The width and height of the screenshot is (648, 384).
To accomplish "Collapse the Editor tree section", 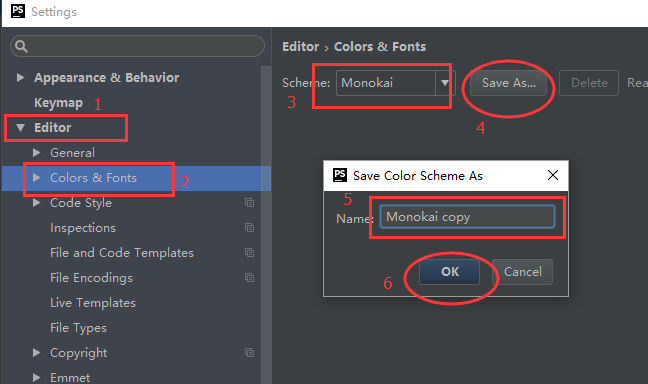I will [20, 128].
